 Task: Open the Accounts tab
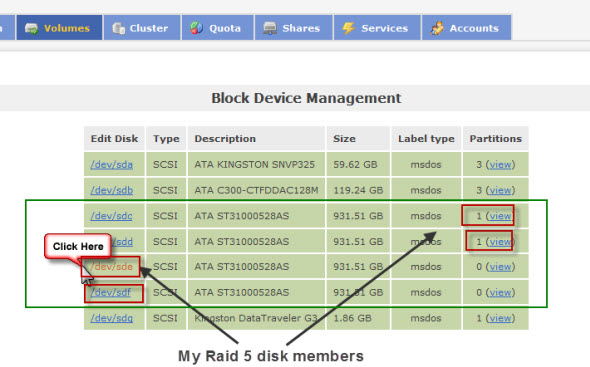467,28
